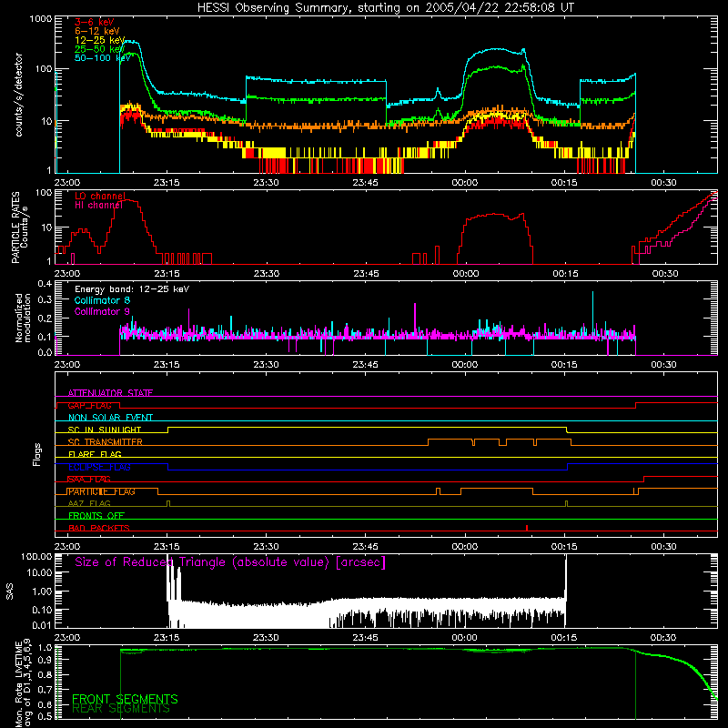Click the 1000 tick label on counts axis
This screenshot has height=728, width=728.
click(41, 19)
